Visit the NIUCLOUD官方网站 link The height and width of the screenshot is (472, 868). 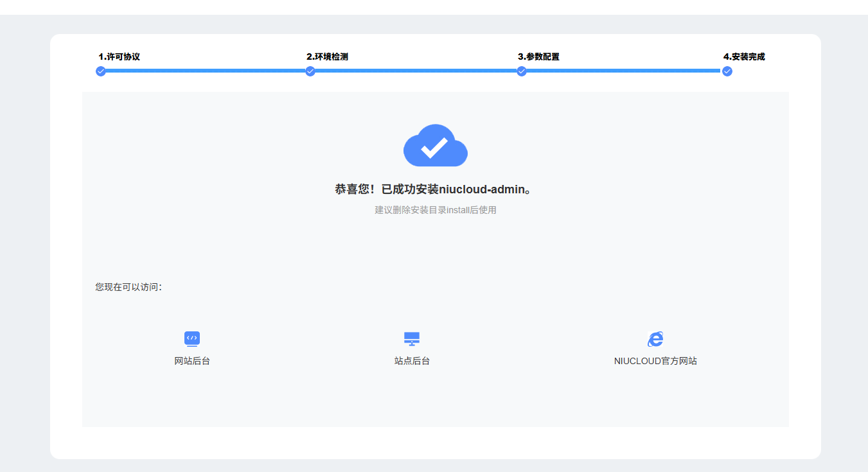655,361
